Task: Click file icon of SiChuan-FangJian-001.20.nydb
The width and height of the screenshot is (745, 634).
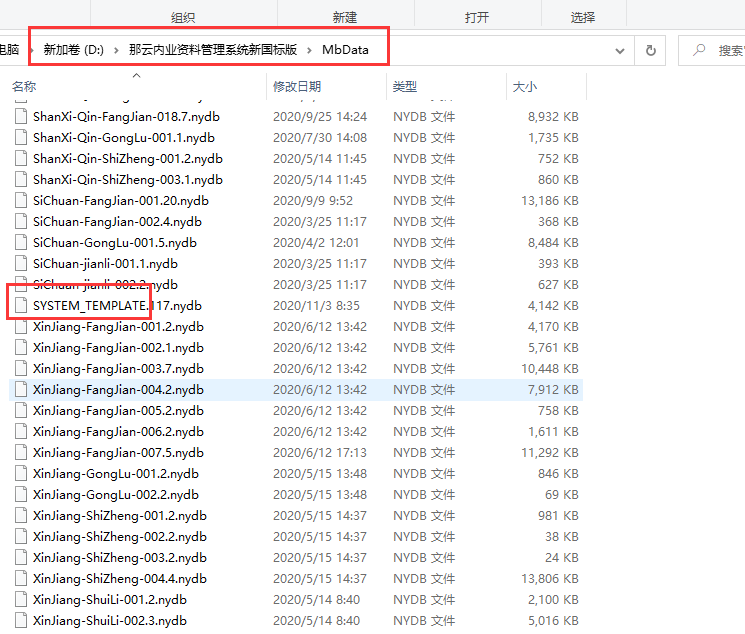Action: [x=21, y=201]
